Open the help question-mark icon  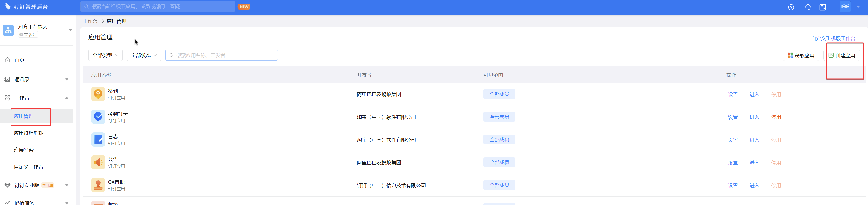coord(791,7)
